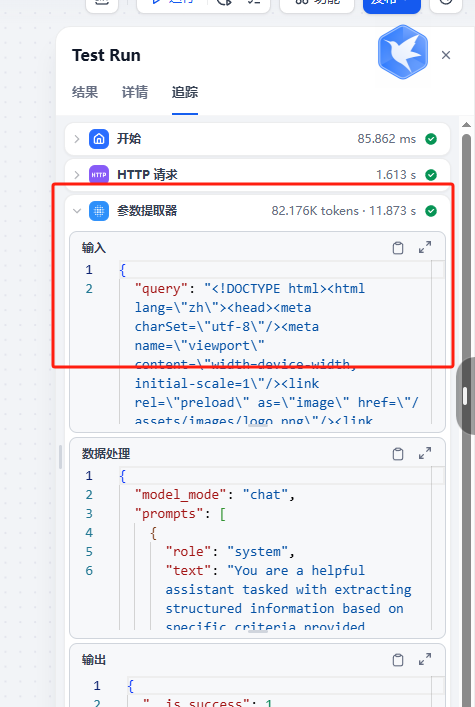Click the 开始 success checkmark icon

[x=431, y=139]
